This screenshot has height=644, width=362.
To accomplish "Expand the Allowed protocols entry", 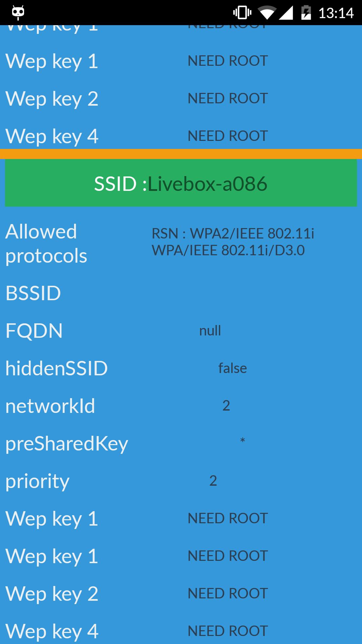I will pyautogui.click(x=181, y=244).
